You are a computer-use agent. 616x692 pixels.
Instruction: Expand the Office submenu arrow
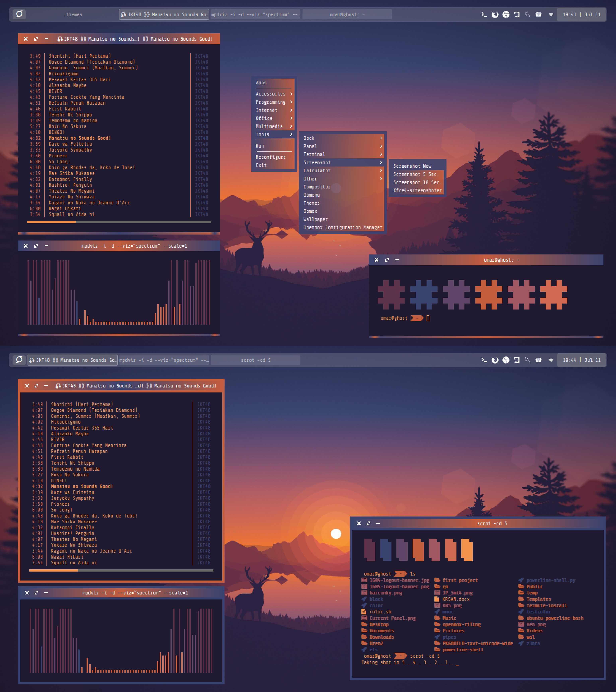tap(291, 118)
